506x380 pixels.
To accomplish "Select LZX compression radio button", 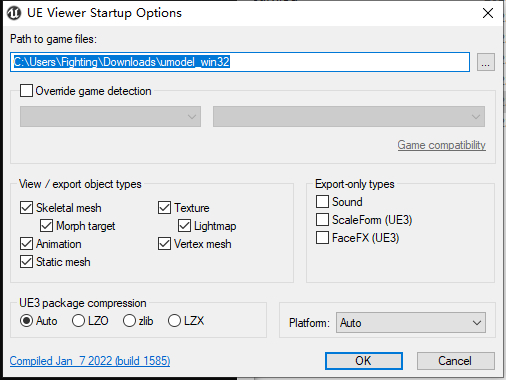I will click(174, 321).
